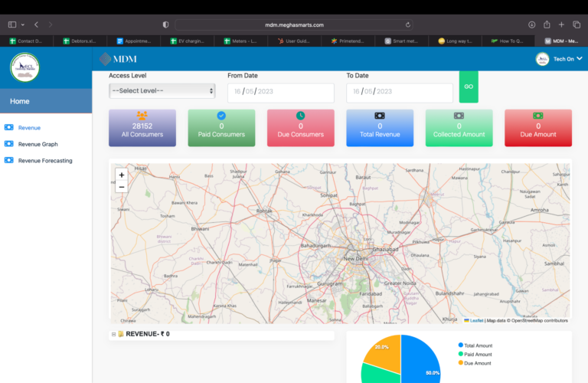This screenshot has width=588, height=383.
Task: Expand the Tech On user menu
Action: [560, 59]
